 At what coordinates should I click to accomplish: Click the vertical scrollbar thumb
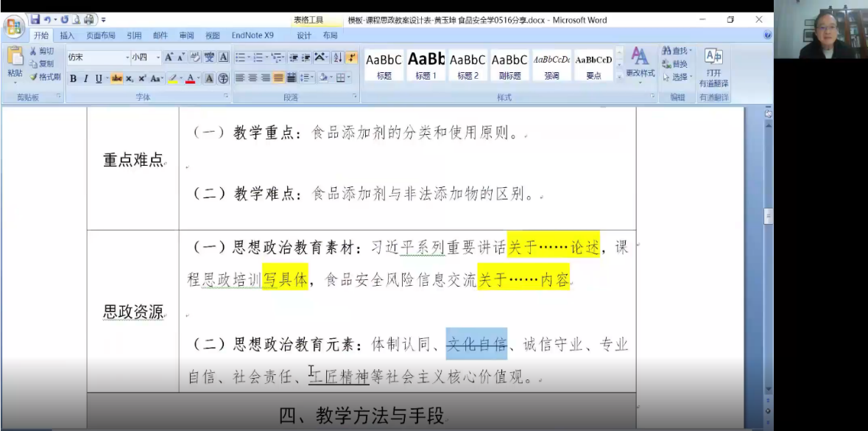click(769, 215)
